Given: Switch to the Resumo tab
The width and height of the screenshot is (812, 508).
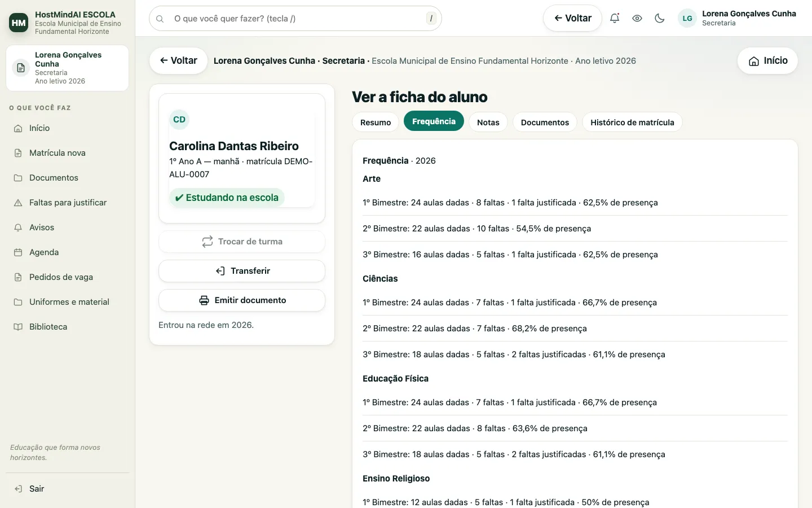Looking at the screenshot, I should click(376, 122).
